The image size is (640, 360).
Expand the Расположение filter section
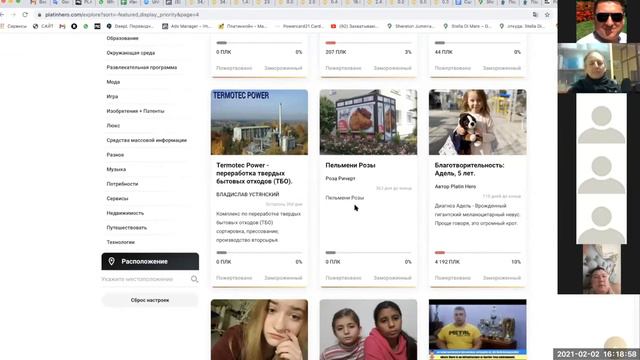[150, 261]
